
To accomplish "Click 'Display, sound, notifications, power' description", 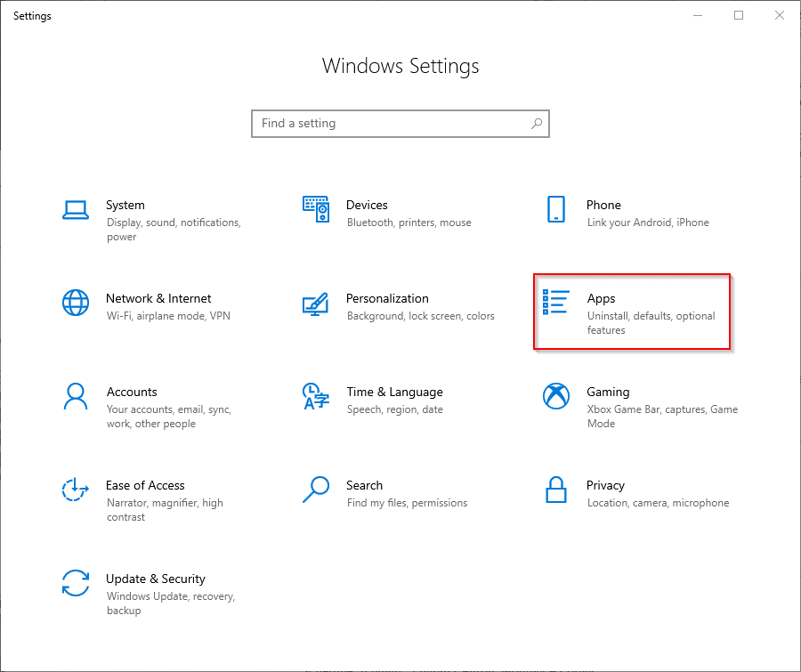I will click(174, 230).
